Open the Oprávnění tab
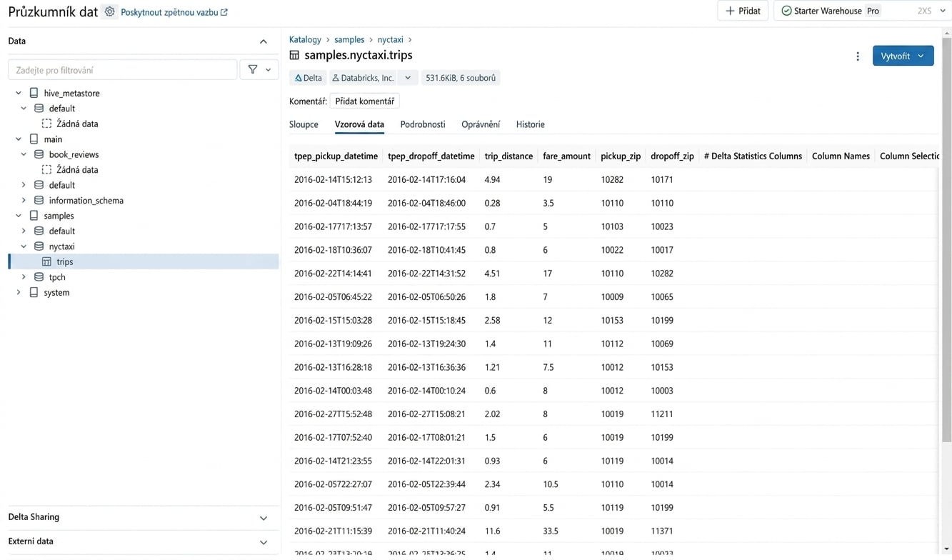 tap(481, 124)
